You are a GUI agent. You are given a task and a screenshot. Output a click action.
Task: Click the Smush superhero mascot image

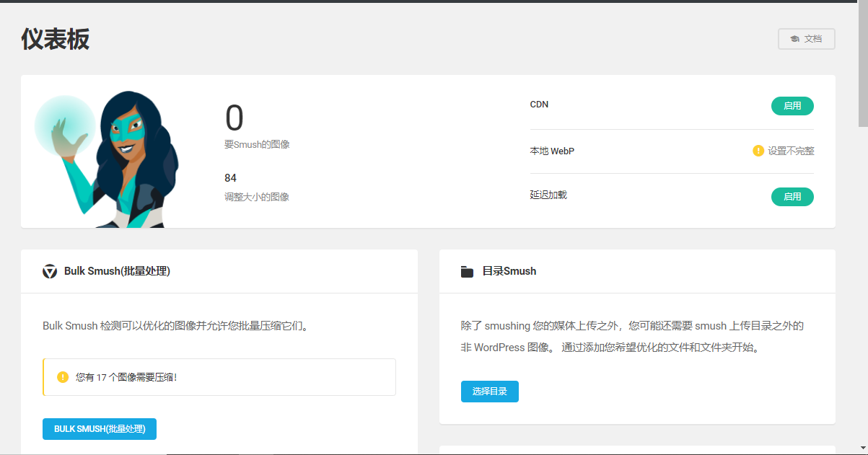pos(108,159)
